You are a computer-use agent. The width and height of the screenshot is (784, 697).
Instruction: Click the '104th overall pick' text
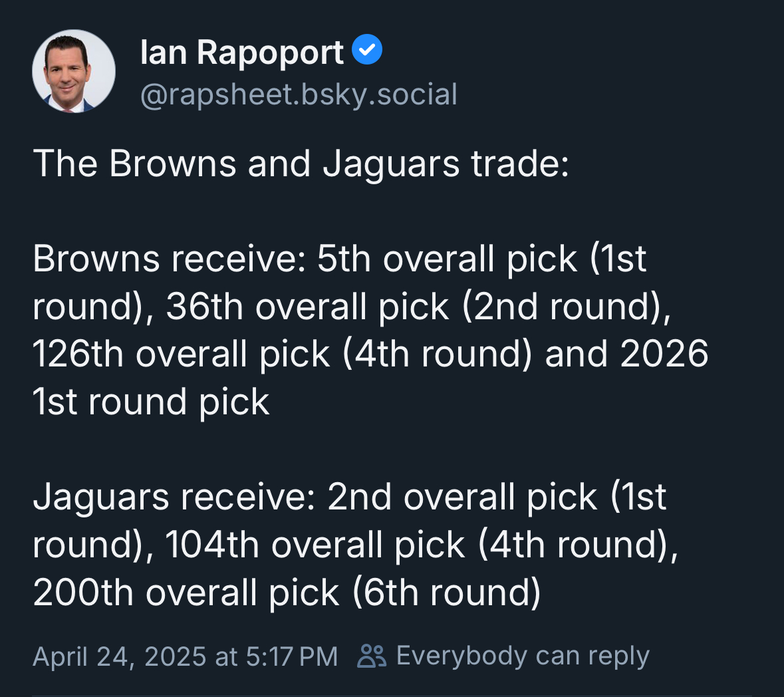pos(315,545)
